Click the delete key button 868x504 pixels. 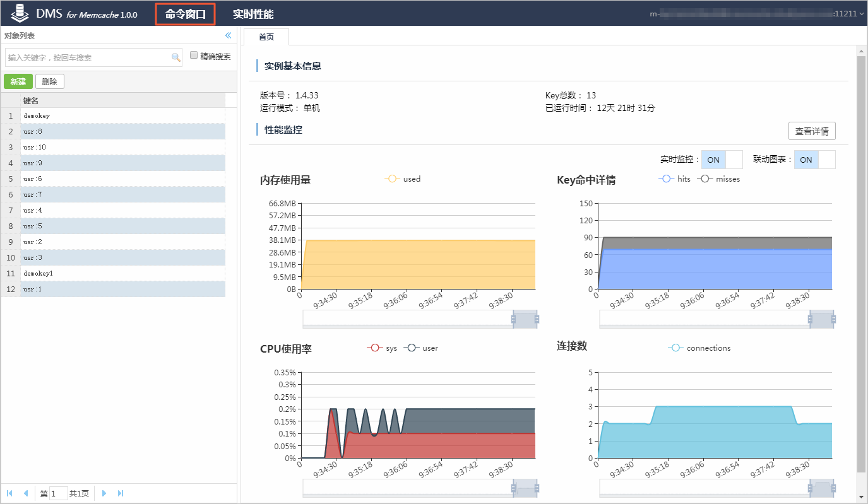(49, 81)
